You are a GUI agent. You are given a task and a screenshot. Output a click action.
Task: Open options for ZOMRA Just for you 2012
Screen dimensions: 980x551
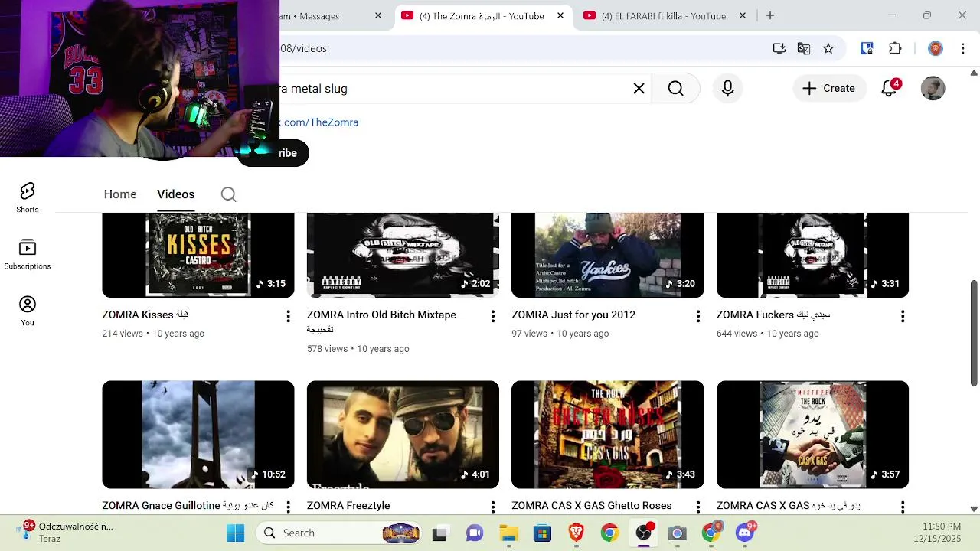click(x=697, y=316)
